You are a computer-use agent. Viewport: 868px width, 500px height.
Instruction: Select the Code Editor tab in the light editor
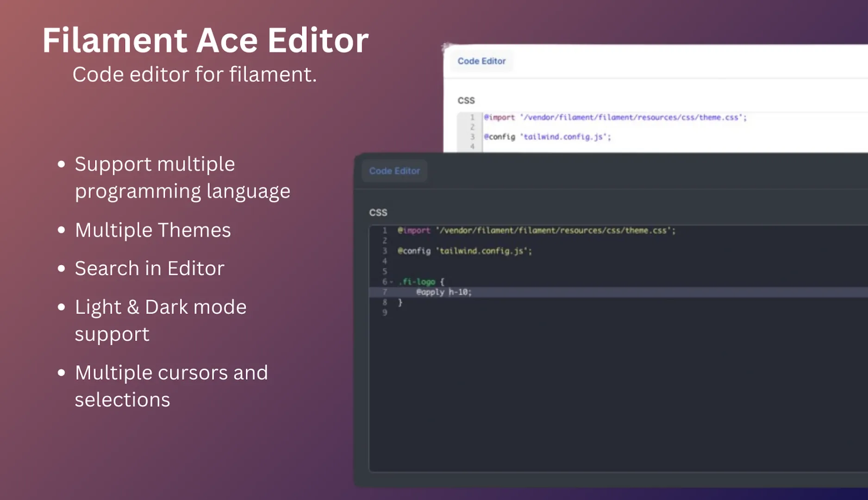click(481, 61)
